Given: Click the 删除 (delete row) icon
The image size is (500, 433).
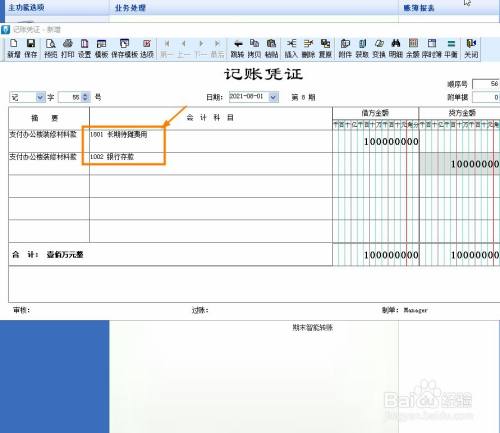Looking at the screenshot, I should coord(308,44).
